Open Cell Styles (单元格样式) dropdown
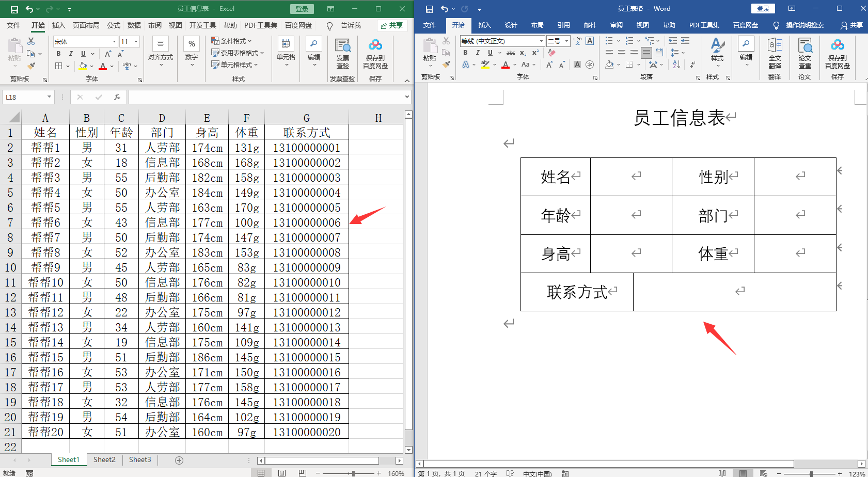 point(234,65)
